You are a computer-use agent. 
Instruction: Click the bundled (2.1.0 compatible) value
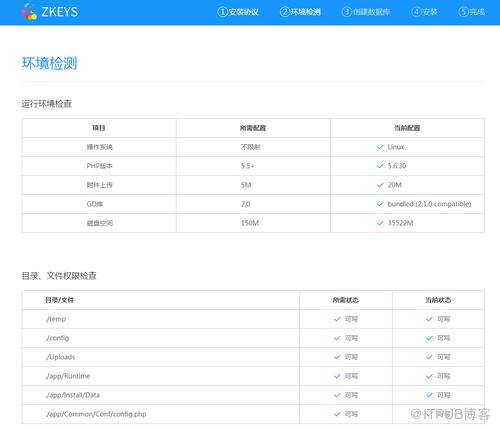coord(429,204)
